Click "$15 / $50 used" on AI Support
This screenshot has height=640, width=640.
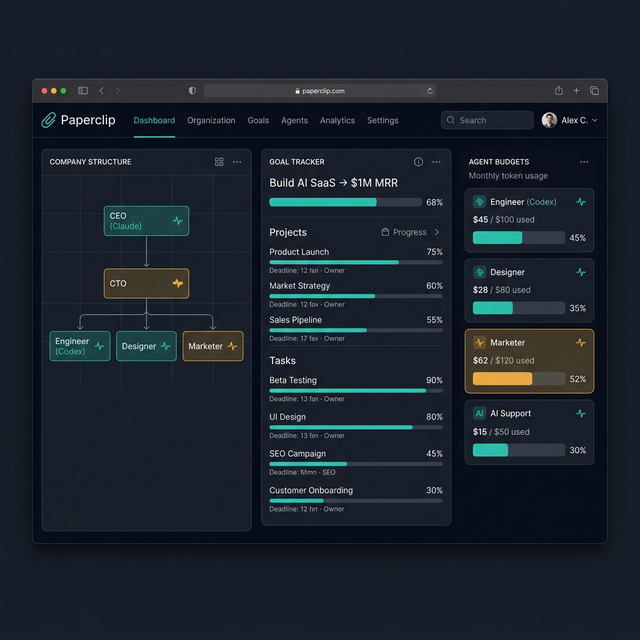[501, 432]
